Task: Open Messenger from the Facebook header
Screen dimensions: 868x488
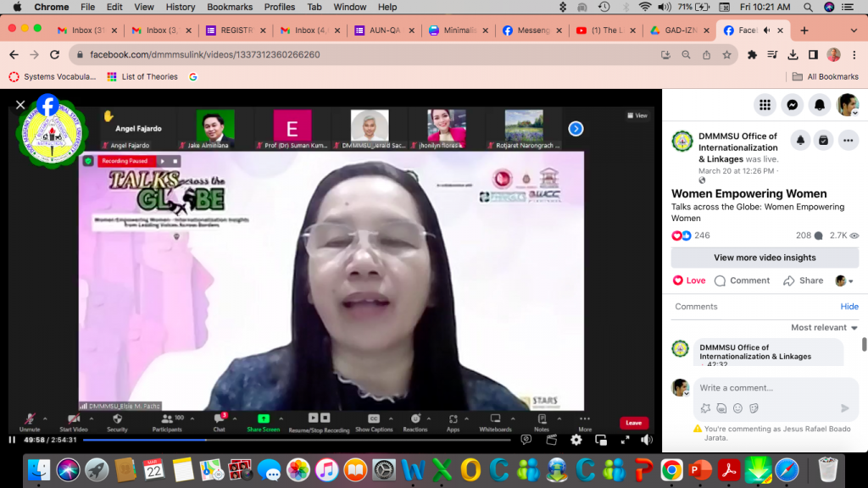Action: (793, 104)
